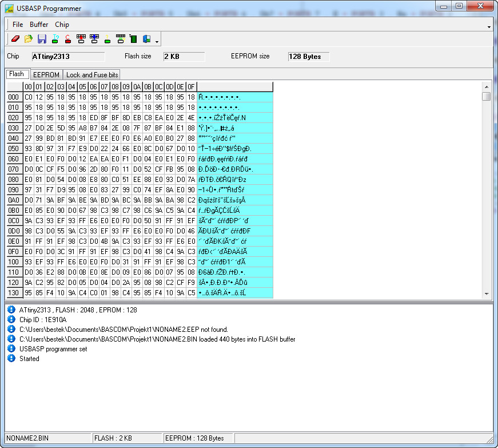Image resolution: width=498 pixels, height=448 pixels.
Task: Click column header 00 in hex grid
Action: tap(28, 87)
